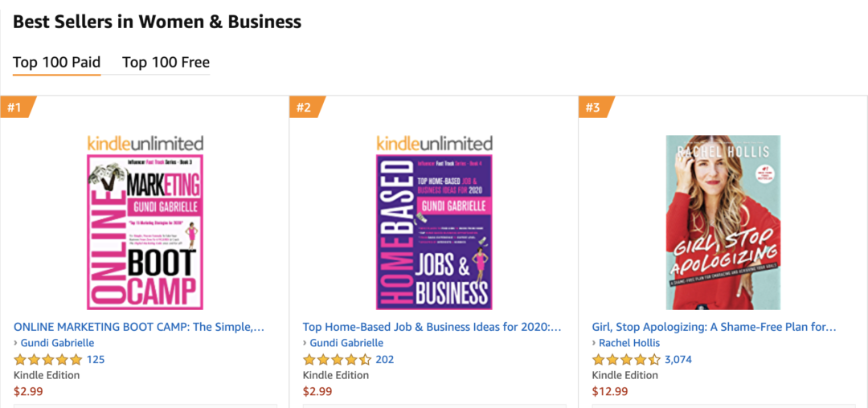The image size is (868, 408).
Task: Click the #3 rank badge
Action: pos(595,108)
